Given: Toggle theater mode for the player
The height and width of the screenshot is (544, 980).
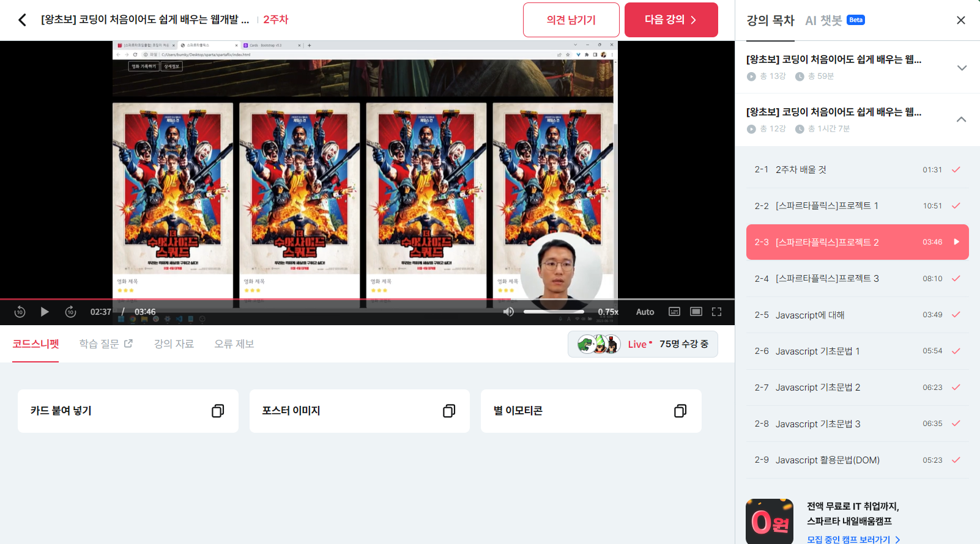Looking at the screenshot, I should (696, 312).
